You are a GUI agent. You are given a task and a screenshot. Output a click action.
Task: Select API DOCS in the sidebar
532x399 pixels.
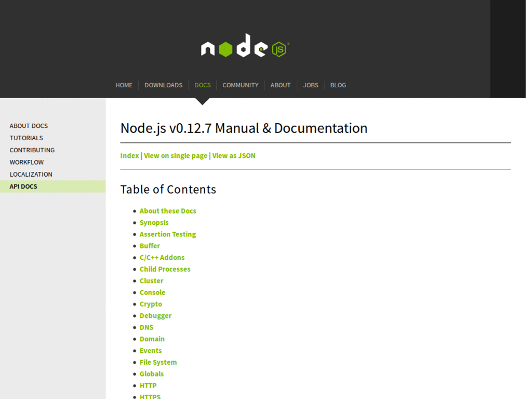pos(23,186)
